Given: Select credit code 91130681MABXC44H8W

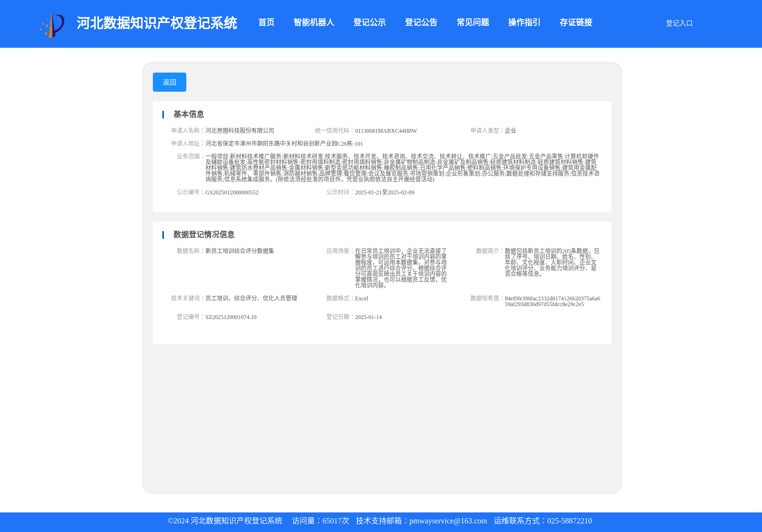Looking at the screenshot, I should click(x=386, y=131).
